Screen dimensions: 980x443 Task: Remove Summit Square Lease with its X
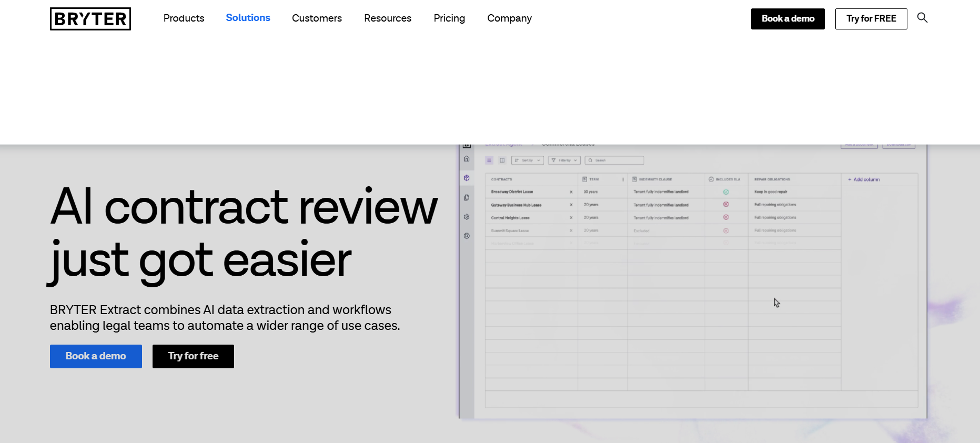[x=571, y=230]
